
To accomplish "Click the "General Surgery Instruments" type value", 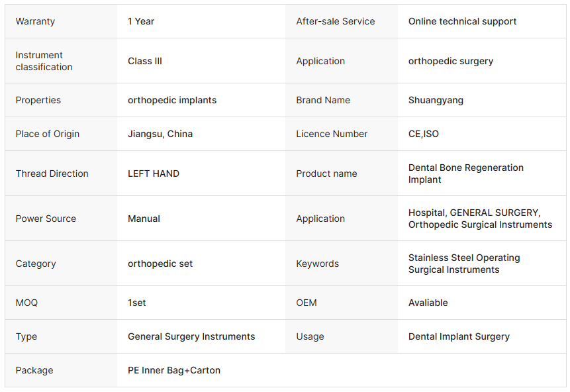I will [191, 336].
